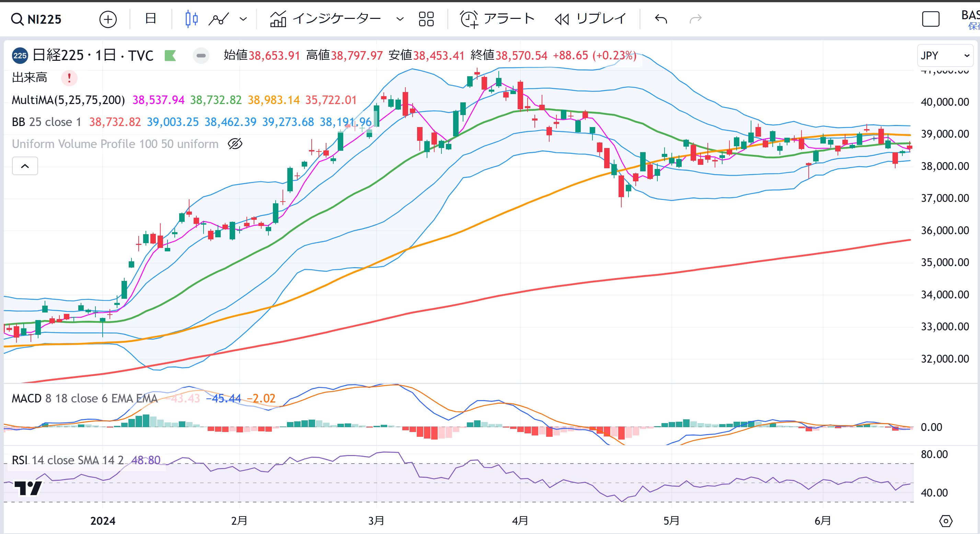Viewport: 980px width, 534px height.
Task: Add symbol with plus circle icon
Action: tap(108, 19)
